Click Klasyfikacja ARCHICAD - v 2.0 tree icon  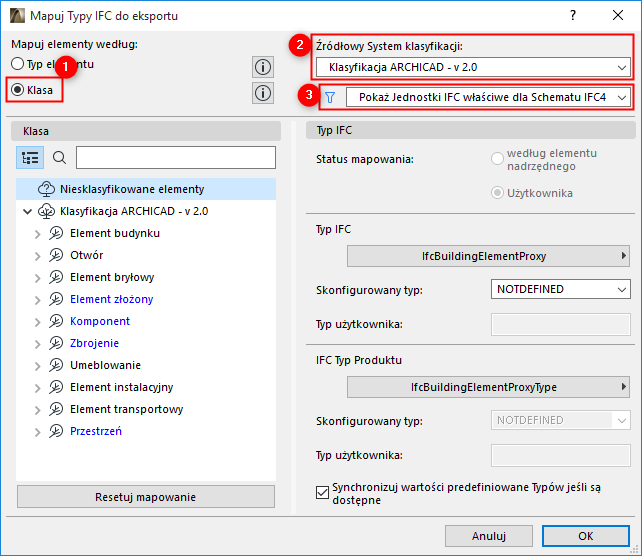(46, 211)
